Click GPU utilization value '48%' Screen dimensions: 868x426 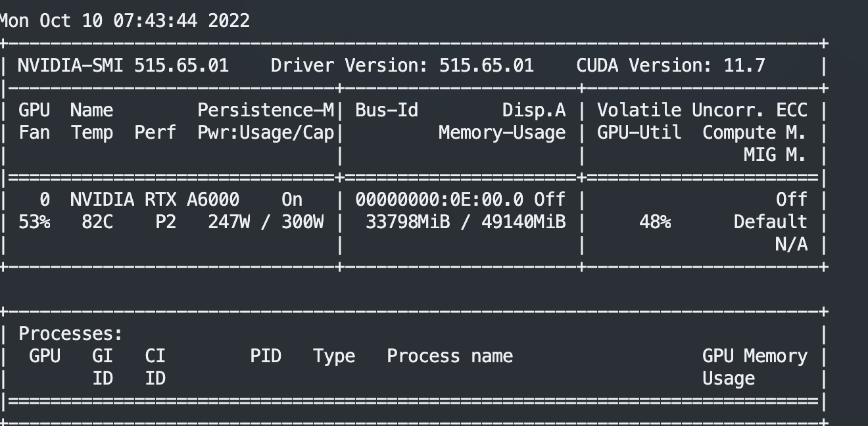coord(655,222)
